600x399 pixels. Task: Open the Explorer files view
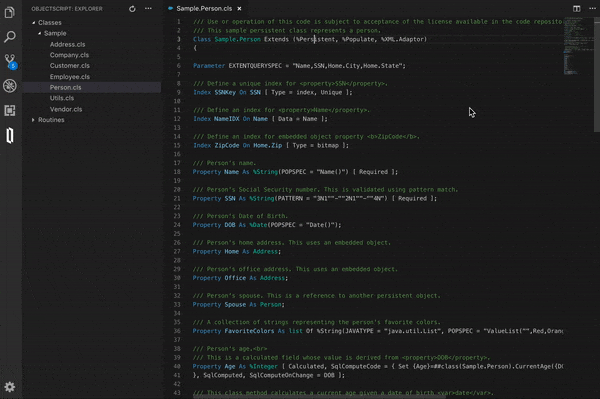click(10, 13)
